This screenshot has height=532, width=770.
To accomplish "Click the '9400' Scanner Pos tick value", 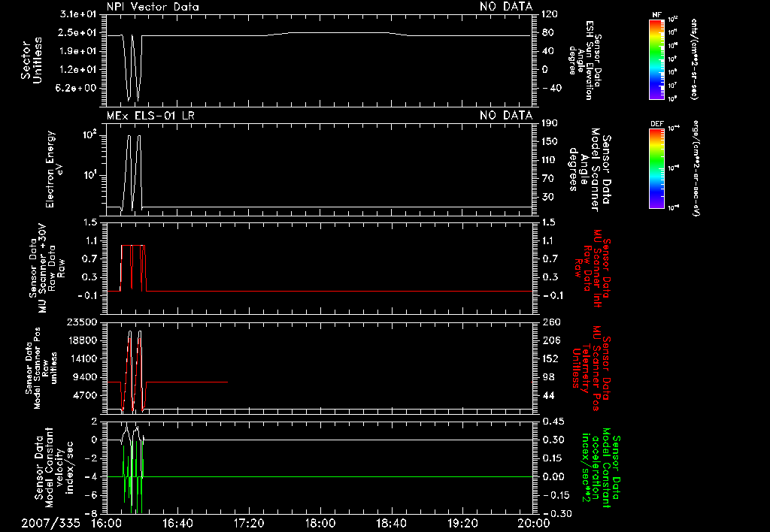I will click(x=86, y=377).
